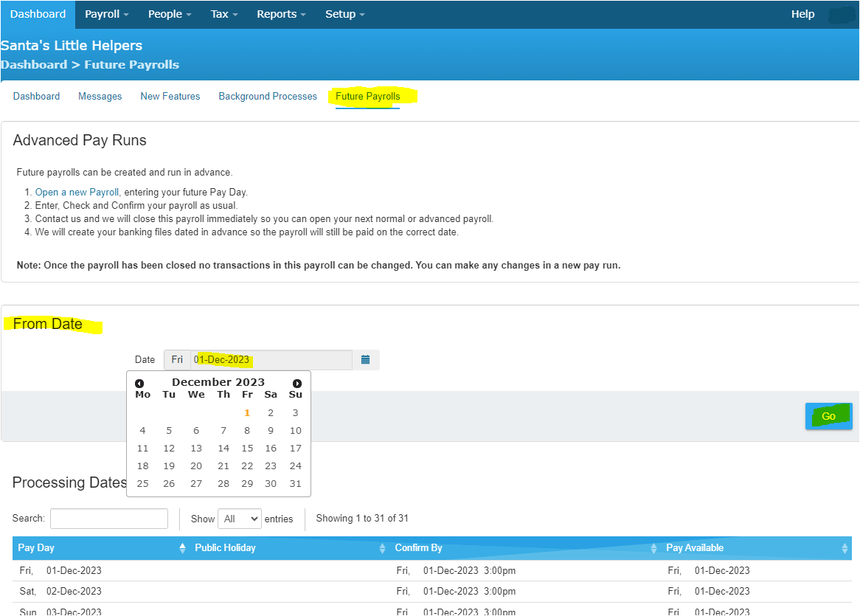Sort table by Confirm By column
The image size is (860, 616).
(x=525, y=548)
